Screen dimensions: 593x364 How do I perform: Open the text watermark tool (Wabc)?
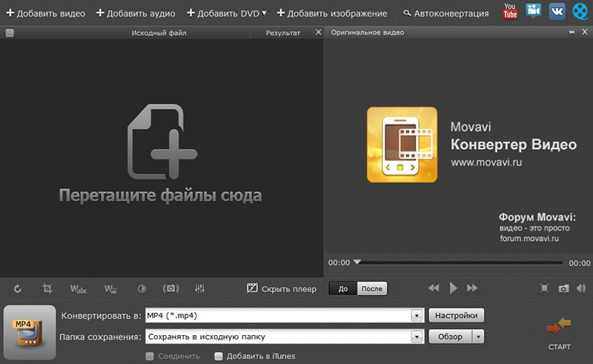tap(79, 289)
